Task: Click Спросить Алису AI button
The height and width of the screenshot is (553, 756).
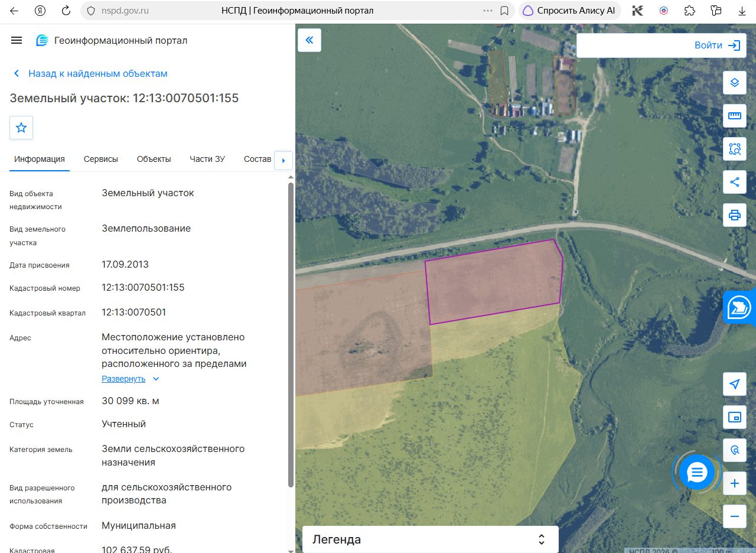Action: [x=569, y=11]
